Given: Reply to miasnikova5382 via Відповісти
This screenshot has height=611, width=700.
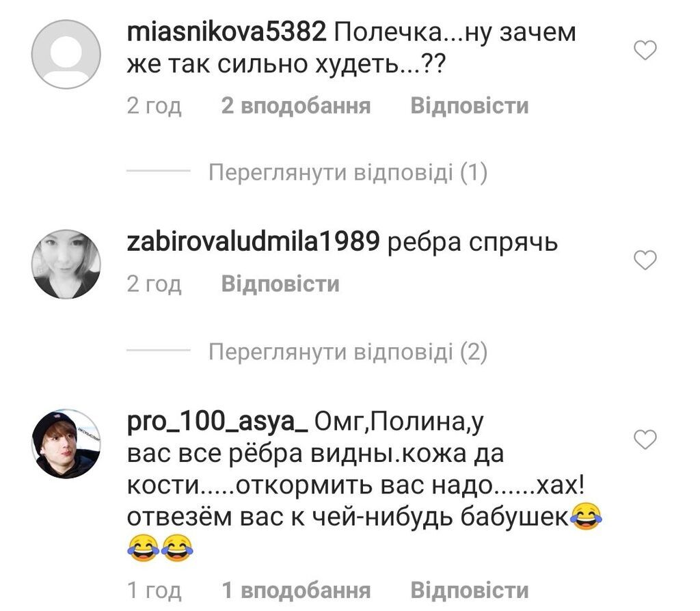Looking at the screenshot, I should tap(469, 106).
